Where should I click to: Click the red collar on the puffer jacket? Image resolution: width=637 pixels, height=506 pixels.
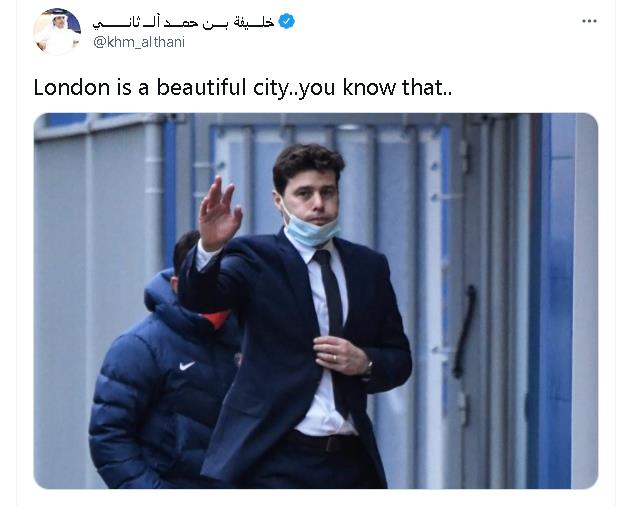coord(214,319)
